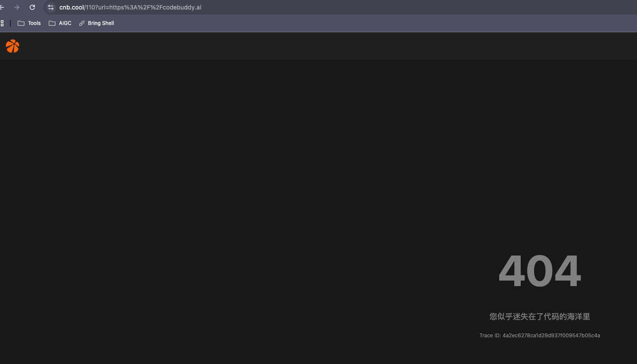Click the tab panel grid icon
The width and height of the screenshot is (637, 364).
(x=2, y=23)
